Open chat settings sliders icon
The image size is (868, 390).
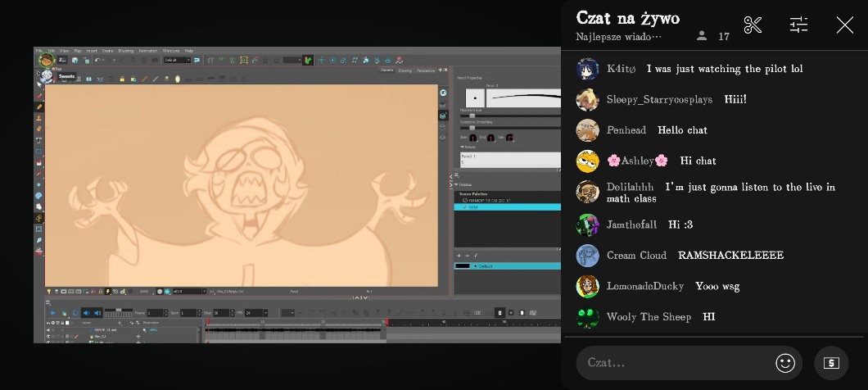tap(798, 25)
